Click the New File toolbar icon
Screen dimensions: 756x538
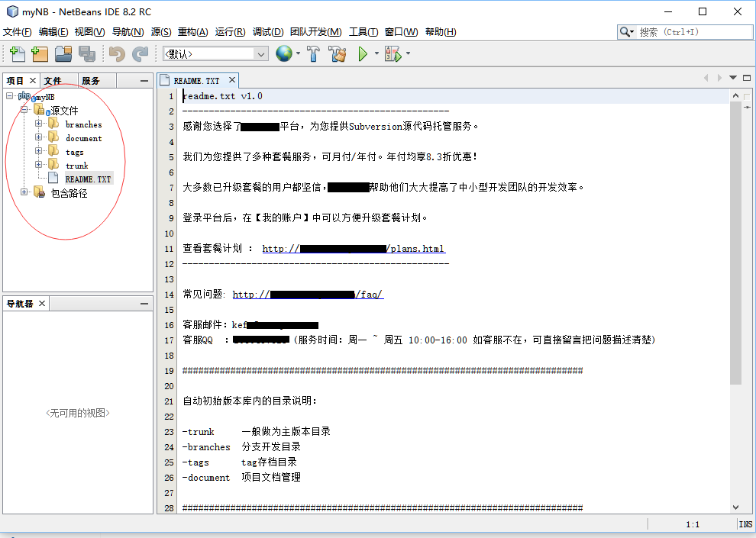(18, 54)
